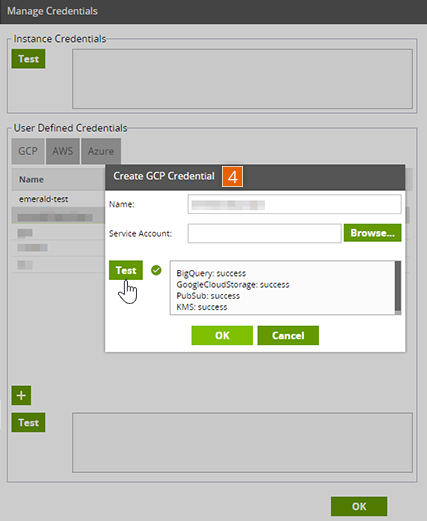Cancel the Create GCP Credential dialog
The width and height of the screenshot is (427, 521).
(288, 335)
